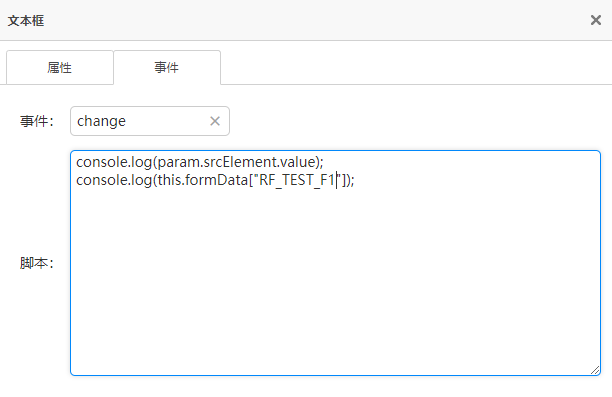Click first console.log at script start
Image resolution: width=612 pixels, height=397 pixels.
pyautogui.click(x=114, y=162)
